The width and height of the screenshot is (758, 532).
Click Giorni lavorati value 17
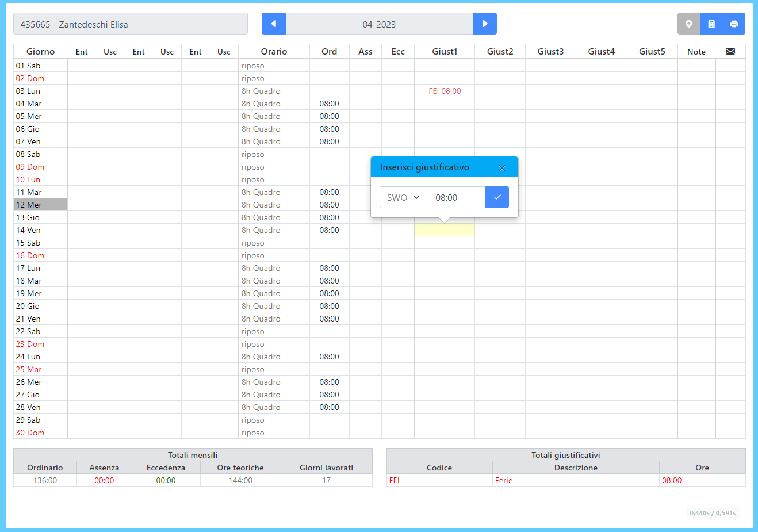coord(326,480)
